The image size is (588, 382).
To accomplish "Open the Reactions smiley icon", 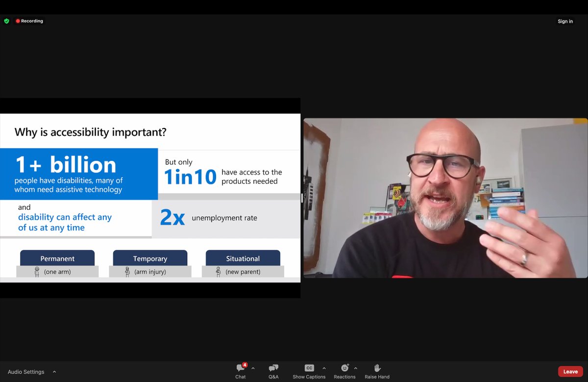I will click(x=345, y=368).
